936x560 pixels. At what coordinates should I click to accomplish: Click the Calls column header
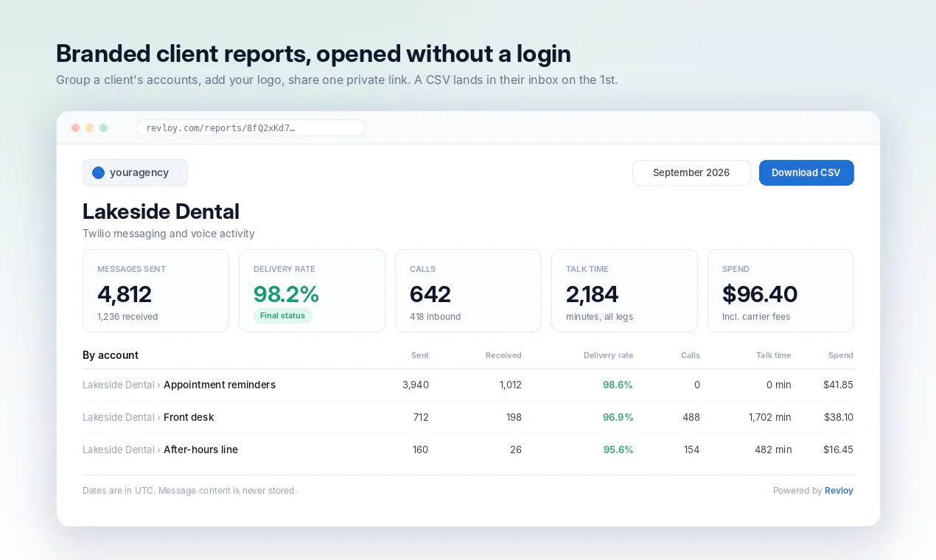[x=691, y=355]
